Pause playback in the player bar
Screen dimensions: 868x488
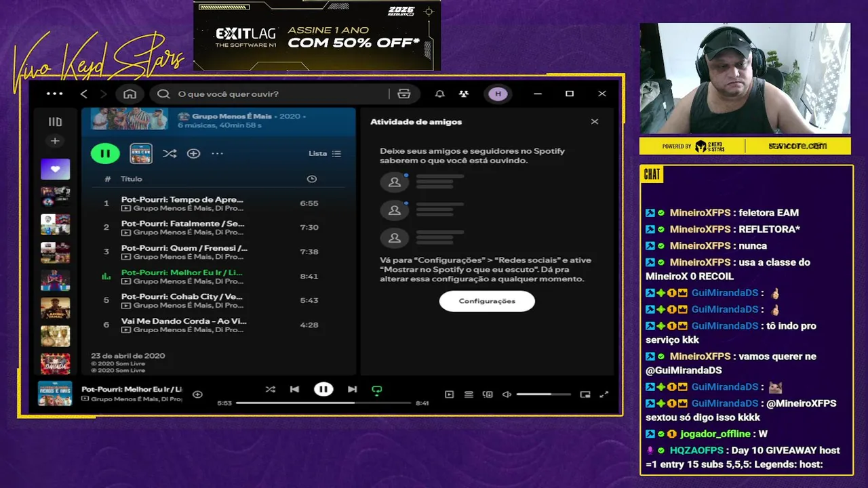click(323, 389)
